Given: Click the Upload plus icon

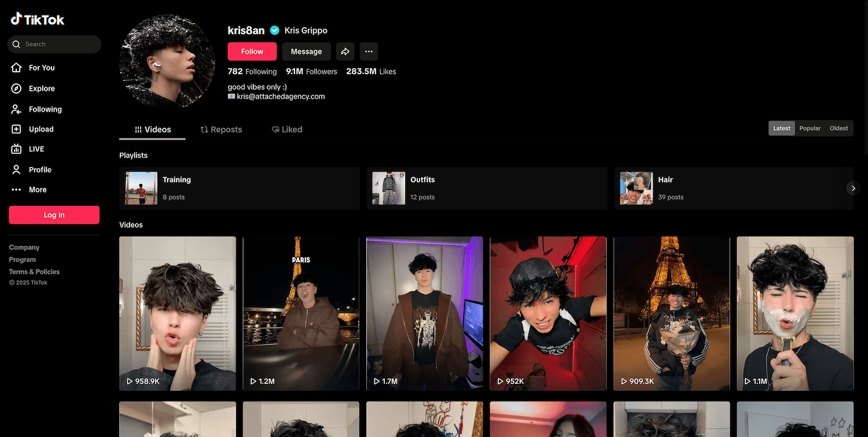Looking at the screenshot, I should (x=17, y=129).
